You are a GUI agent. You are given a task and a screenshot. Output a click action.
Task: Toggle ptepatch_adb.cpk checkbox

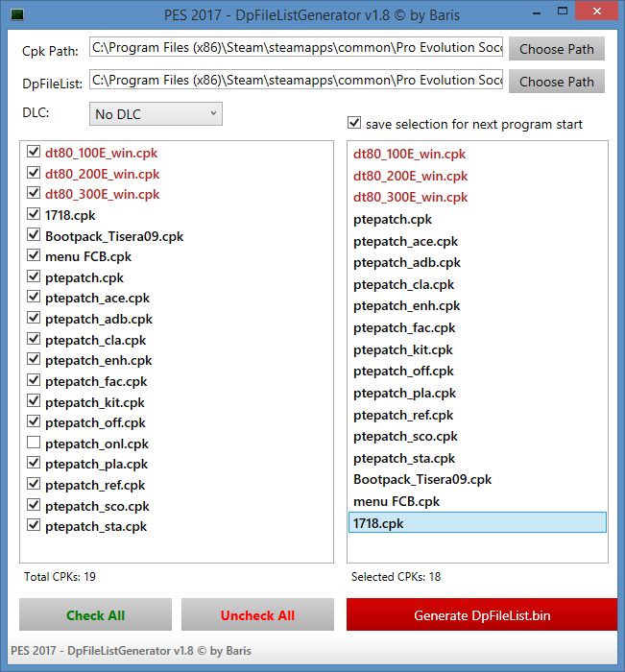pyautogui.click(x=34, y=318)
